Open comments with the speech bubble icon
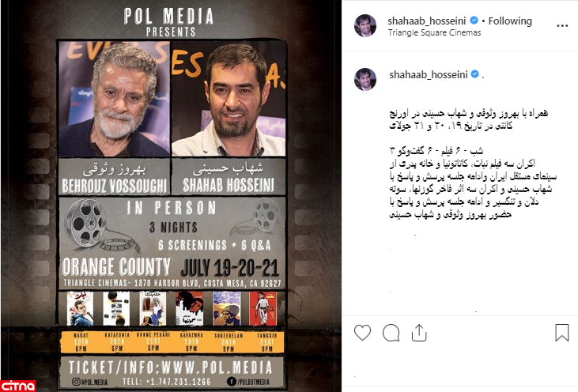The image size is (578, 392). point(391,333)
